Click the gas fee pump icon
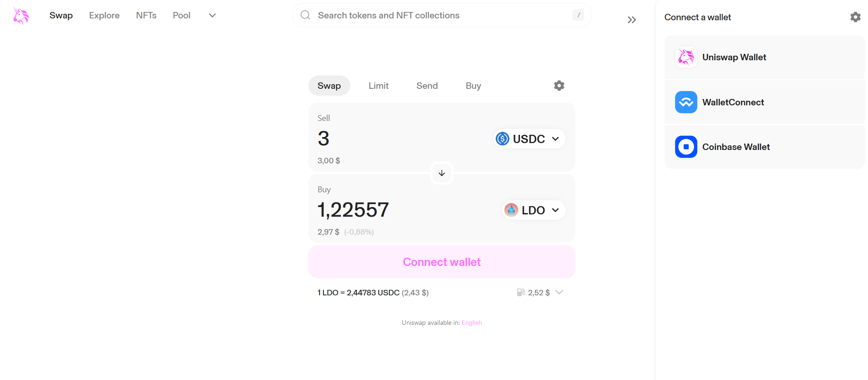The height and width of the screenshot is (380, 868). [521, 293]
